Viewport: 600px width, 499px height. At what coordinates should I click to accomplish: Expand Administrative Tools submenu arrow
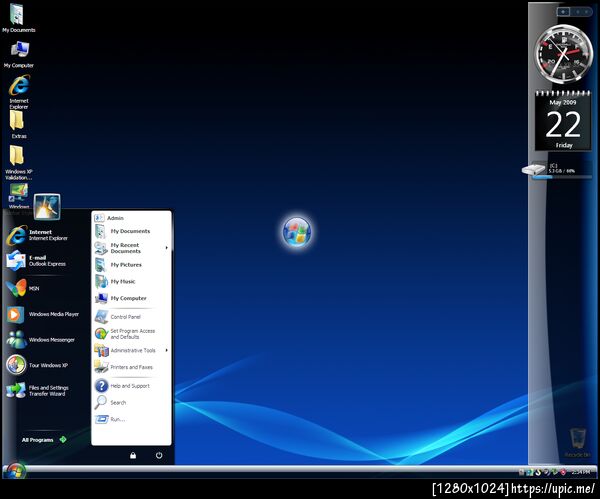pyautogui.click(x=166, y=350)
